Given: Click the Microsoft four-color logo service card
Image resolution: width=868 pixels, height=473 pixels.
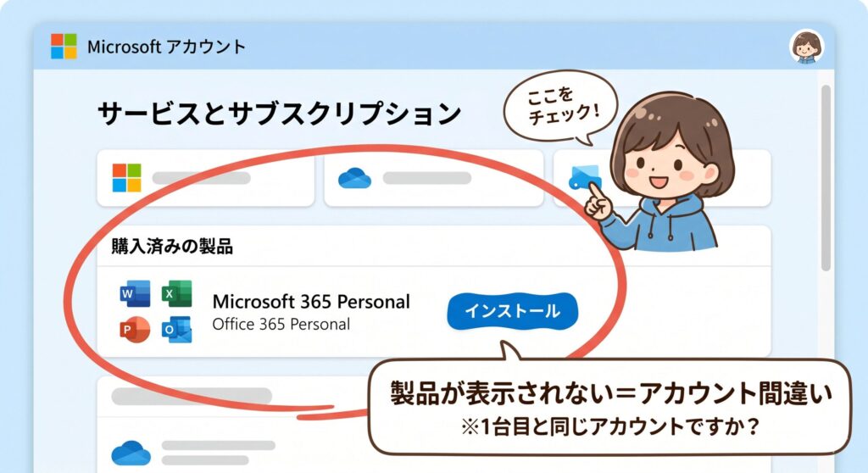Looking at the screenshot, I should (205, 178).
